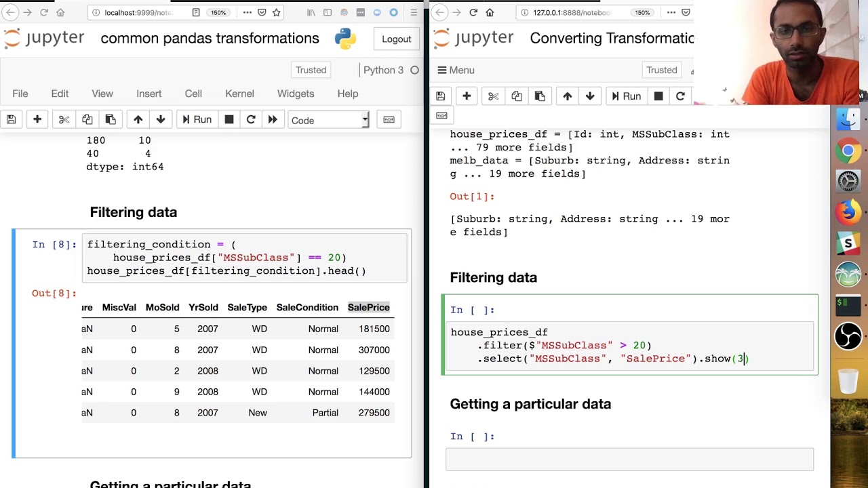Click the 127.0.0.1:8888 address bar
Viewport: 868px width, 488px height.
pos(572,12)
